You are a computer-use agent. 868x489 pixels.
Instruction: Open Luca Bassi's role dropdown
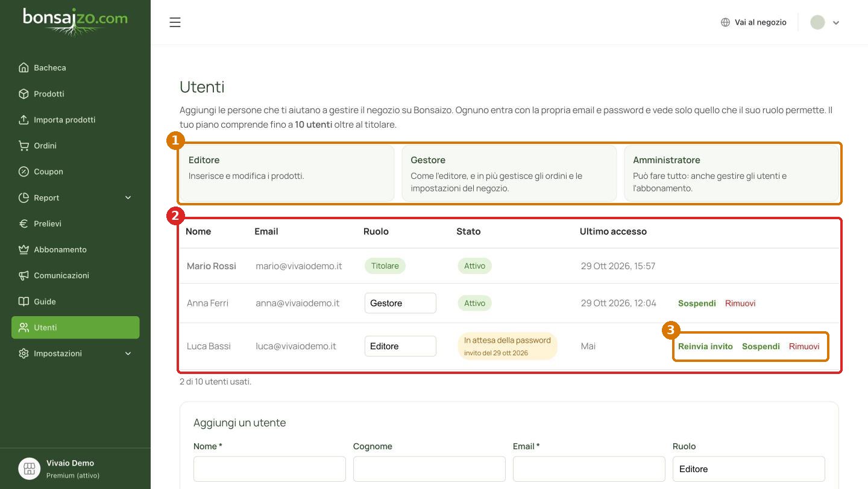click(x=400, y=346)
